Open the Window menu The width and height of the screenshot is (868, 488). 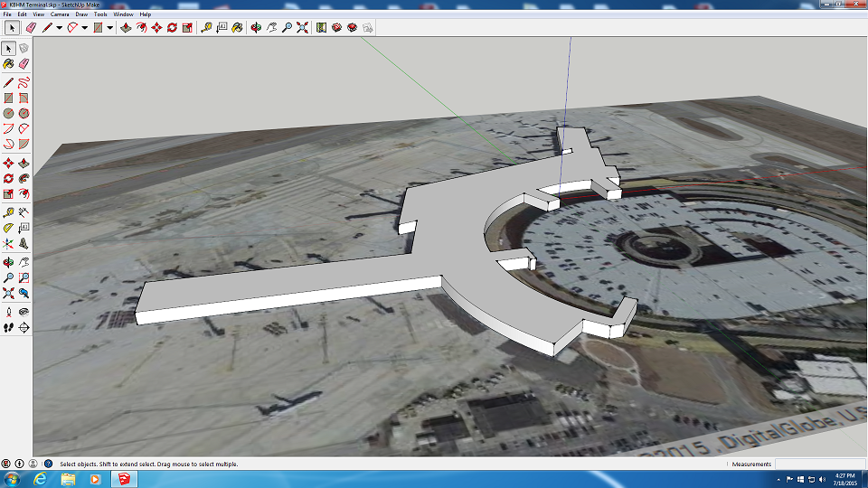pos(123,14)
